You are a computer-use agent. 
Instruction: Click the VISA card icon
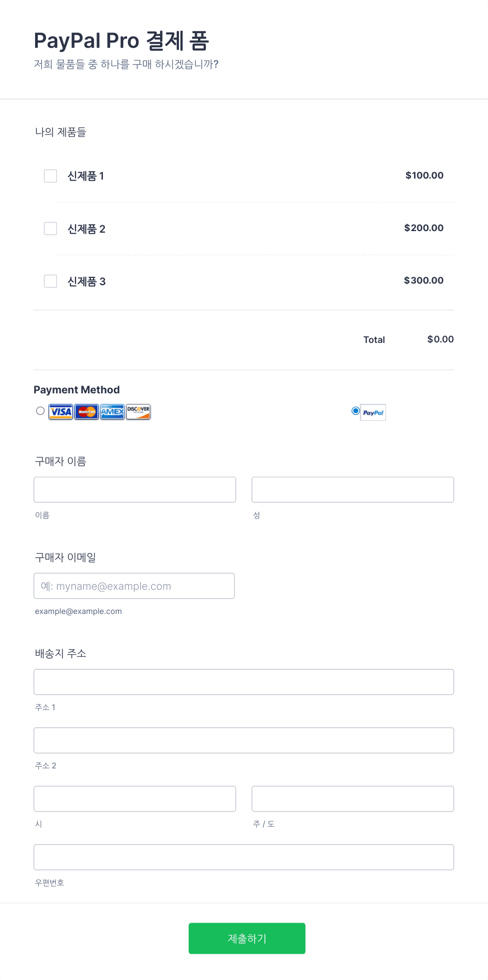click(x=60, y=412)
